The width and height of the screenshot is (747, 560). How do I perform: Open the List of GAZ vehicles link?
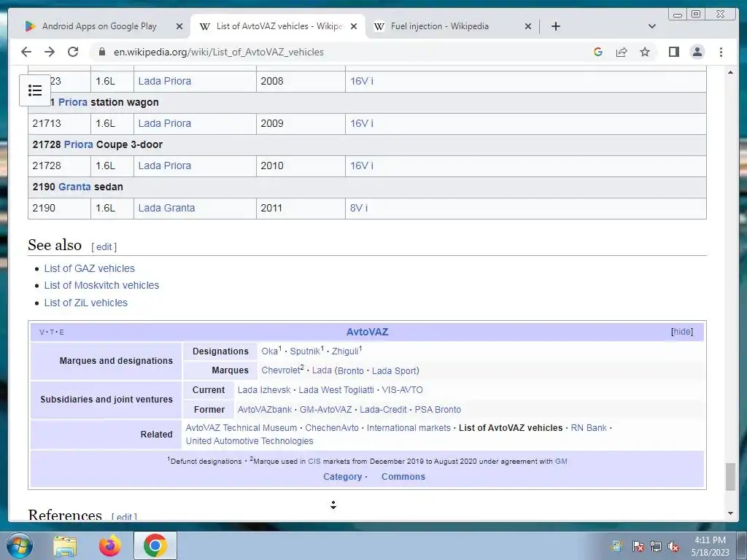tap(90, 268)
